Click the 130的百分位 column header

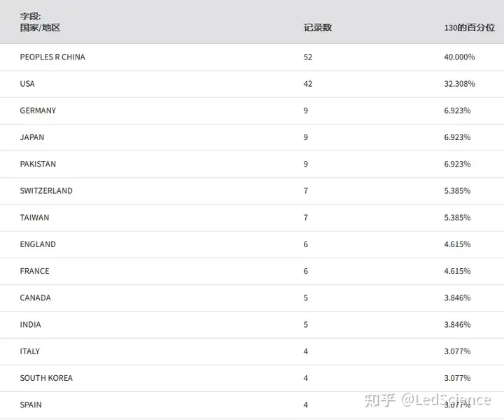(469, 28)
